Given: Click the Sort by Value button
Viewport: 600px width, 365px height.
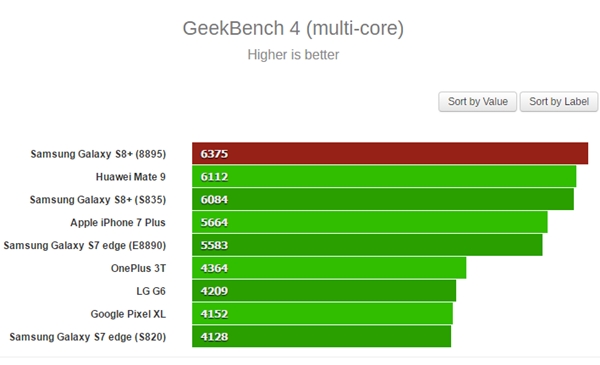Looking at the screenshot, I should coord(478,102).
